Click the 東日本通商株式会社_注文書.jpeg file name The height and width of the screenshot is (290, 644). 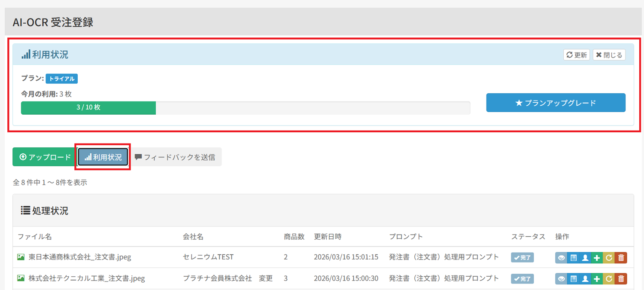pos(79,257)
